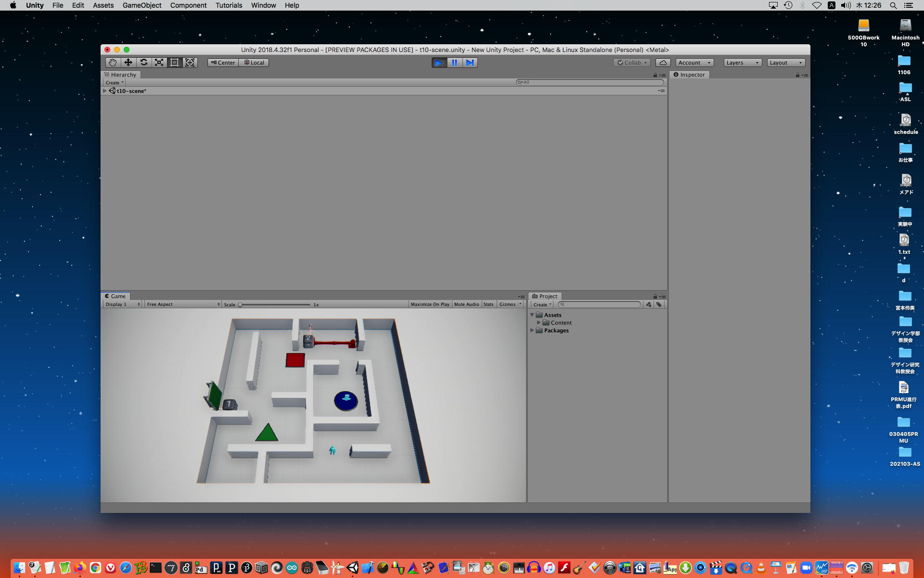This screenshot has width=924, height=578.
Task: Select the Hand tool in toolbar
Action: tap(113, 63)
